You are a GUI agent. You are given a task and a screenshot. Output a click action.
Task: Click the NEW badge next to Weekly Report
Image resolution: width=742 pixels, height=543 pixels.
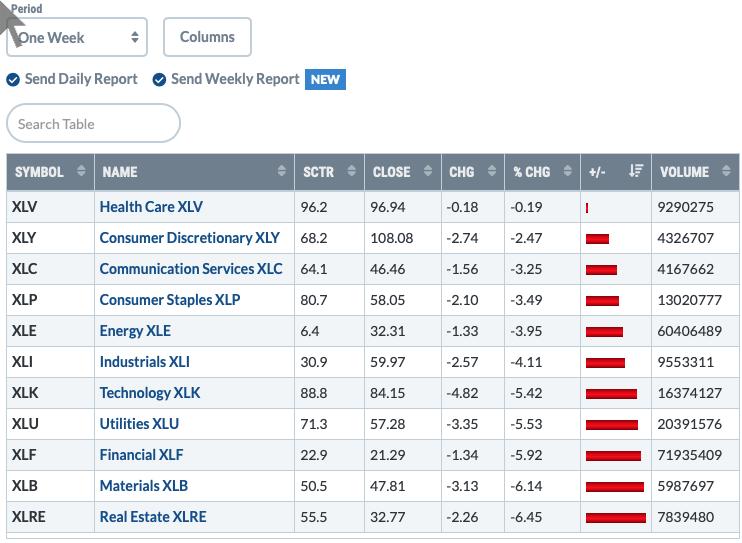[325, 79]
